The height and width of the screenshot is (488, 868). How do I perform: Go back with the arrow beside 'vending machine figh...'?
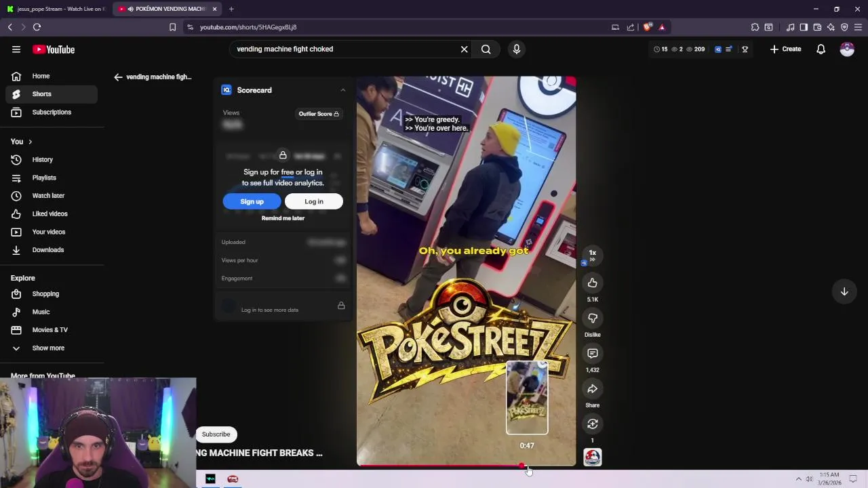118,77
